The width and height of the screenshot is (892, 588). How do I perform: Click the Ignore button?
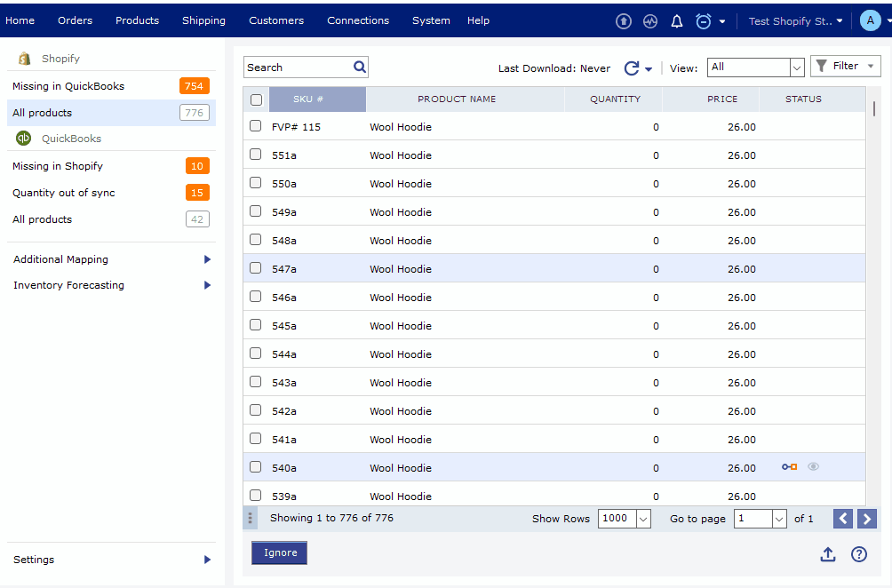pos(280,552)
